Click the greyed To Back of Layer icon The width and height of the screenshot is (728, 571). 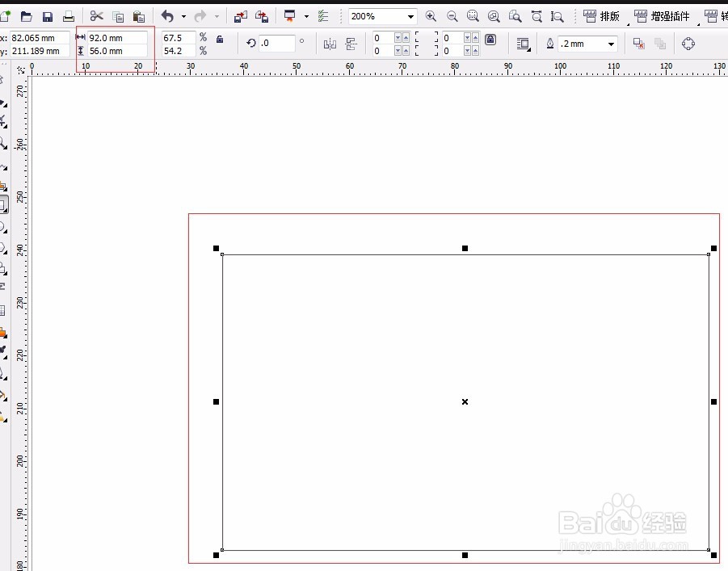[660, 44]
